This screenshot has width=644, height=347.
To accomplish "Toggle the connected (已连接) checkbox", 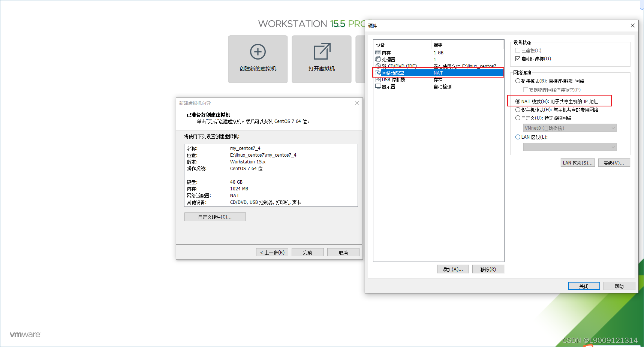I will pyautogui.click(x=518, y=51).
